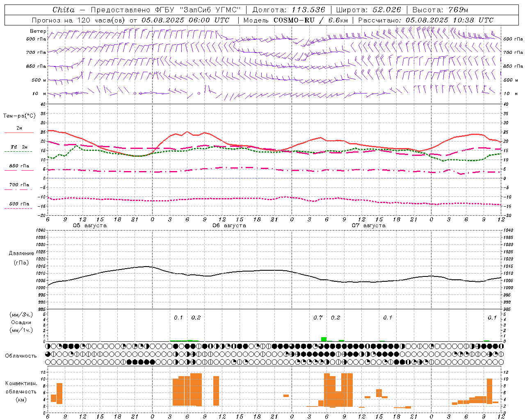Click the "Давление" pressure chart label

[21, 253]
